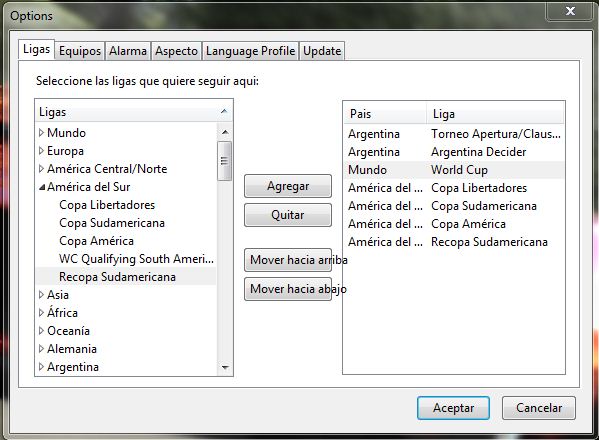The width and height of the screenshot is (599, 440).
Task: Expand the África tree node
Action: 41,313
